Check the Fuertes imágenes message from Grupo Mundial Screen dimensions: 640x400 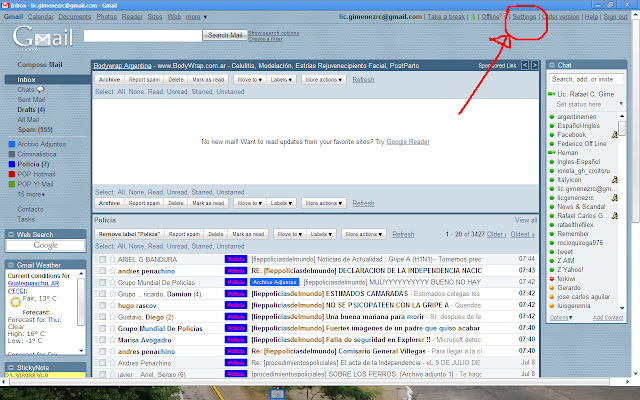(x=102, y=329)
